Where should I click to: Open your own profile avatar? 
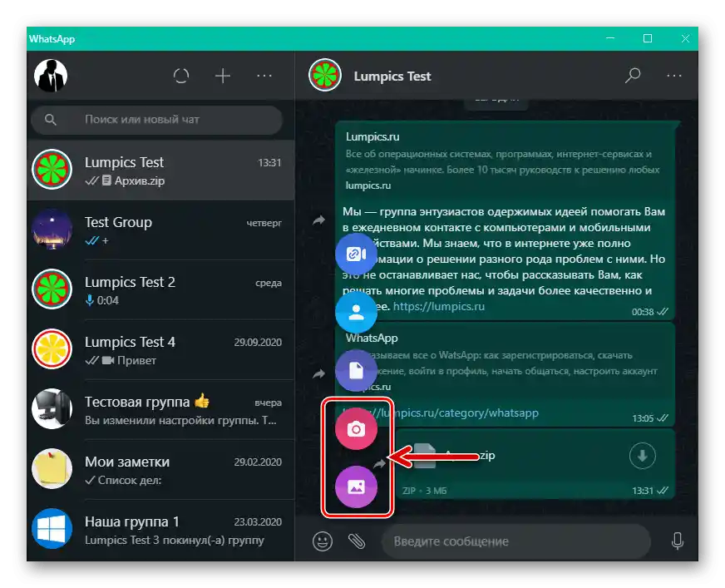[x=51, y=76]
